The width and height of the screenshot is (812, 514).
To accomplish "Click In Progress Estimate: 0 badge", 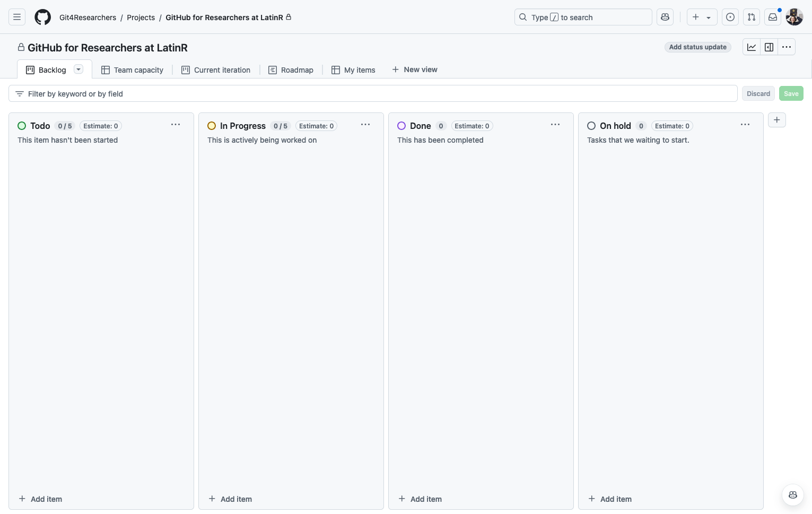I will pos(317,126).
